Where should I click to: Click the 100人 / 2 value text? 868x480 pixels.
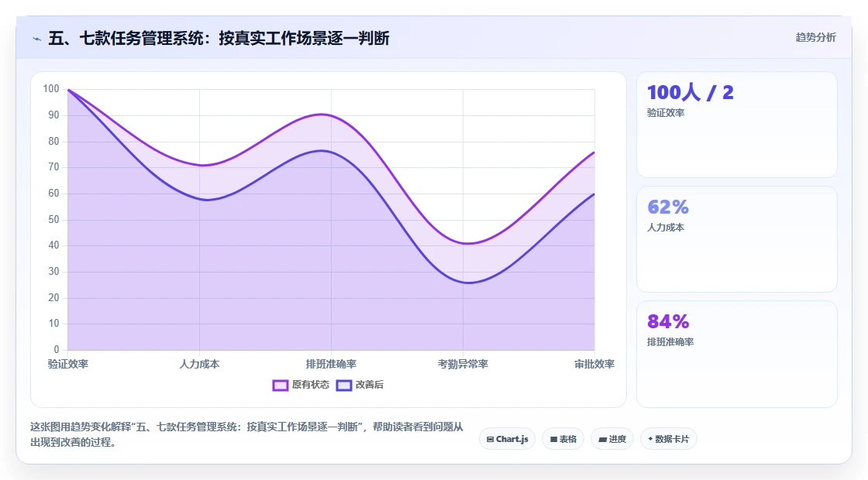(x=691, y=92)
